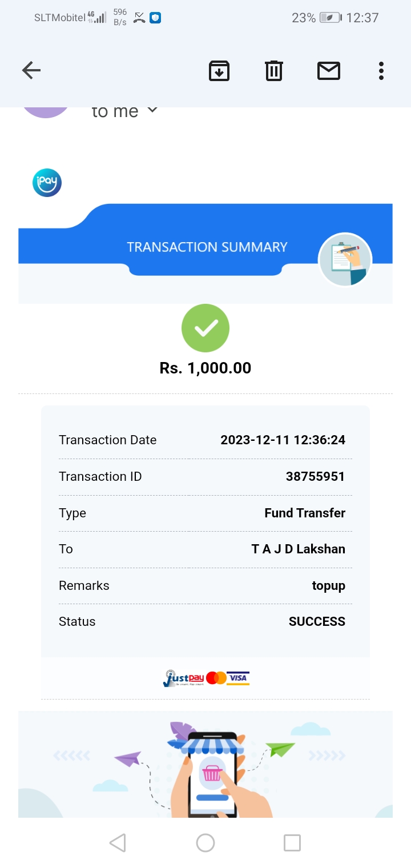The height and width of the screenshot is (868, 411).
Task: Tap the Transaction ID 38755951
Action: click(315, 476)
